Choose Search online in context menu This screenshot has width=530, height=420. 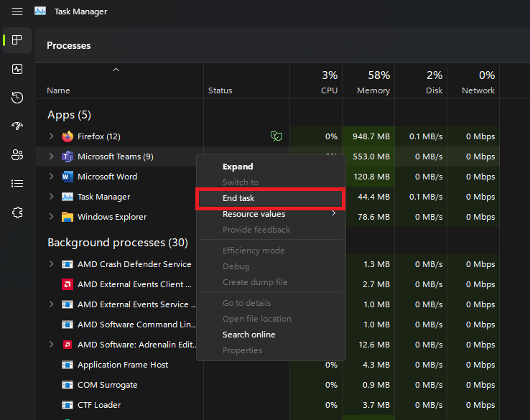271,335
